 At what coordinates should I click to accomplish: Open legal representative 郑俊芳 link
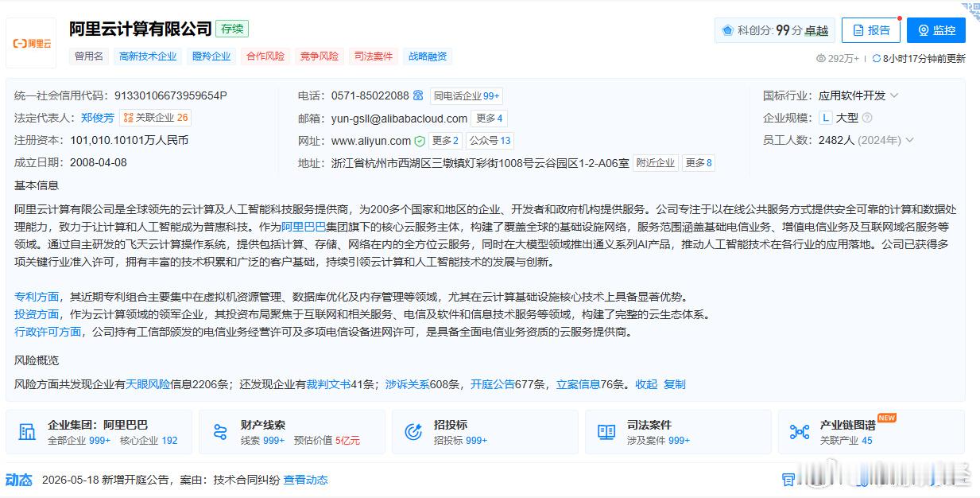click(x=98, y=118)
